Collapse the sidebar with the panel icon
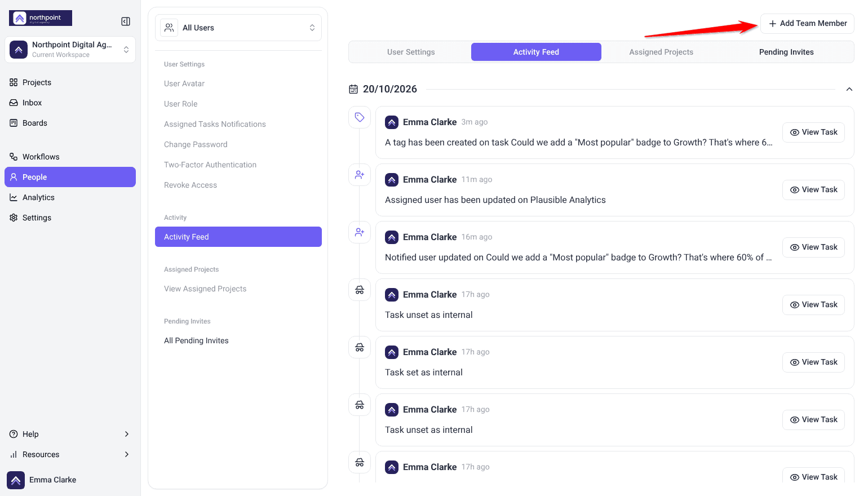This screenshot has width=868, height=496. click(126, 21)
